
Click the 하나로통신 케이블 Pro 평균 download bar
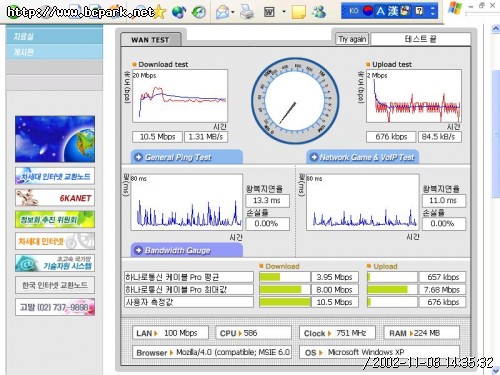284,277
